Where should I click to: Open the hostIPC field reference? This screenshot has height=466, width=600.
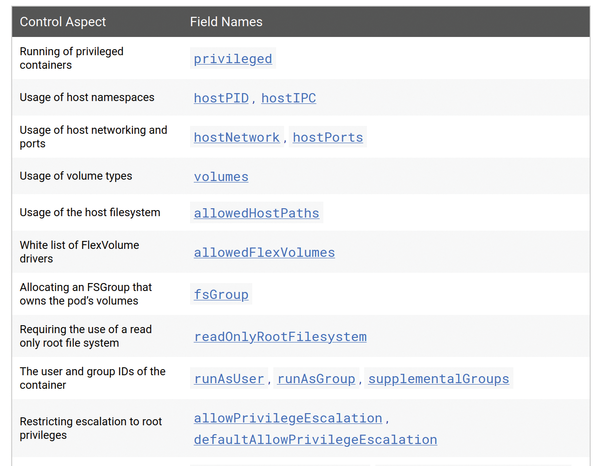[289, 98]
